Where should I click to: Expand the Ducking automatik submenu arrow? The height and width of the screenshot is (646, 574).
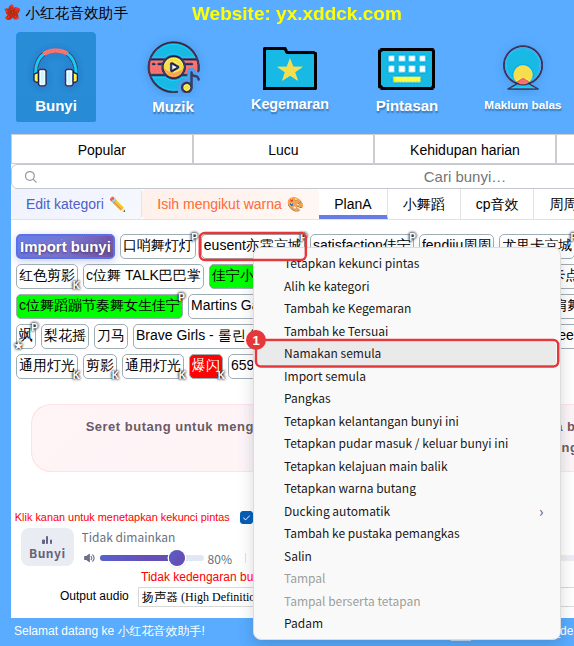pos(541,513)
